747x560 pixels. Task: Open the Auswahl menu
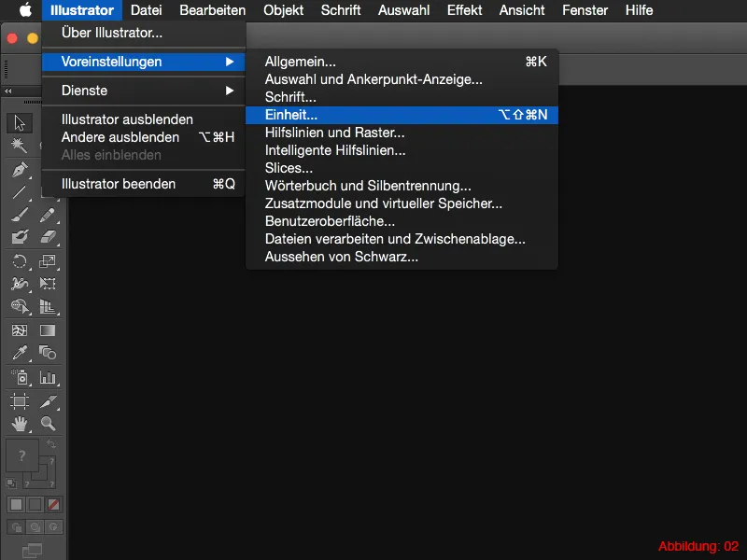pyautogui.click(x=403, y=10)
